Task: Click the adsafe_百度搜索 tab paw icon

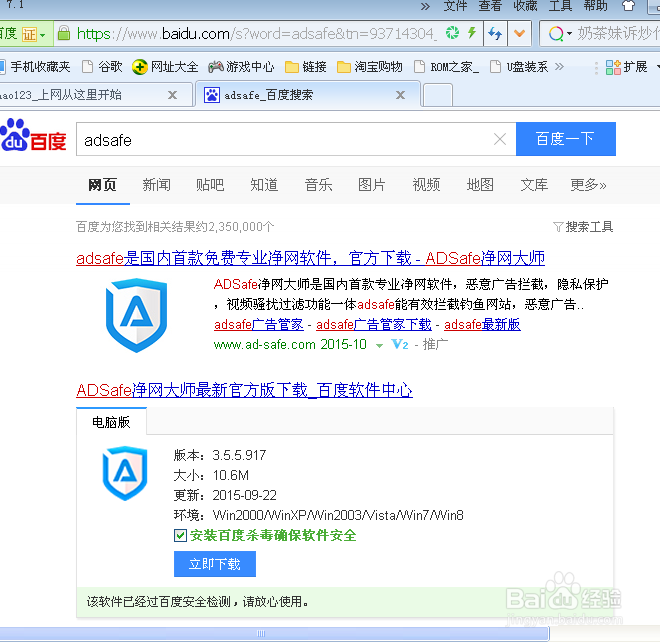Action: [212, 95]
